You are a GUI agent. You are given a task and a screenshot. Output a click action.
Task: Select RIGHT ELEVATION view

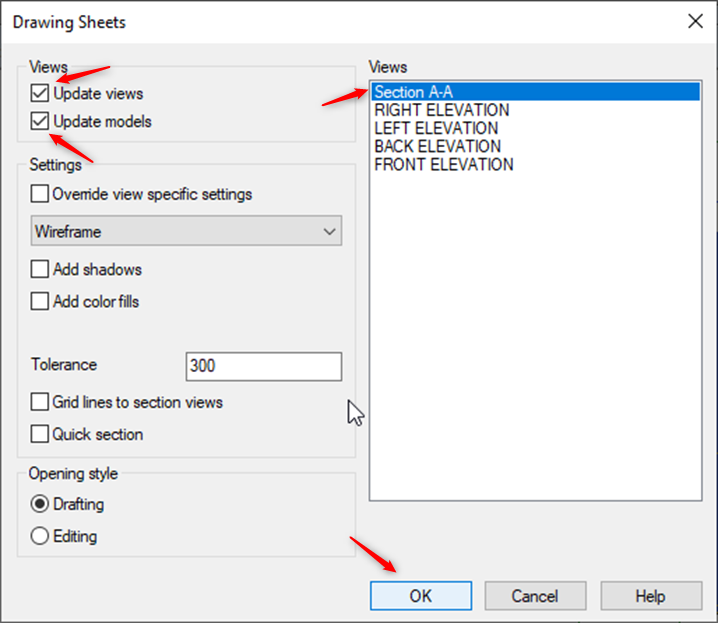(442, 110)
